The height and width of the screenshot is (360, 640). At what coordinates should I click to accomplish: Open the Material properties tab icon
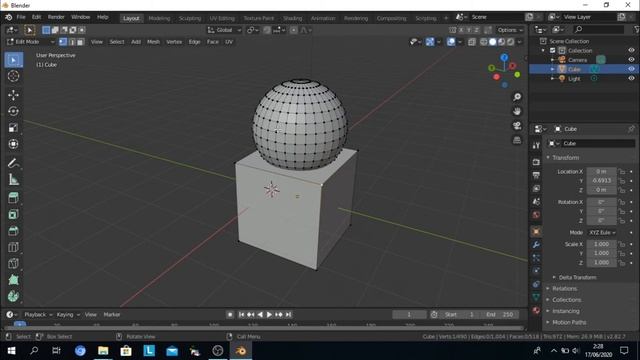pyautogui.click(x=536, y=311)
